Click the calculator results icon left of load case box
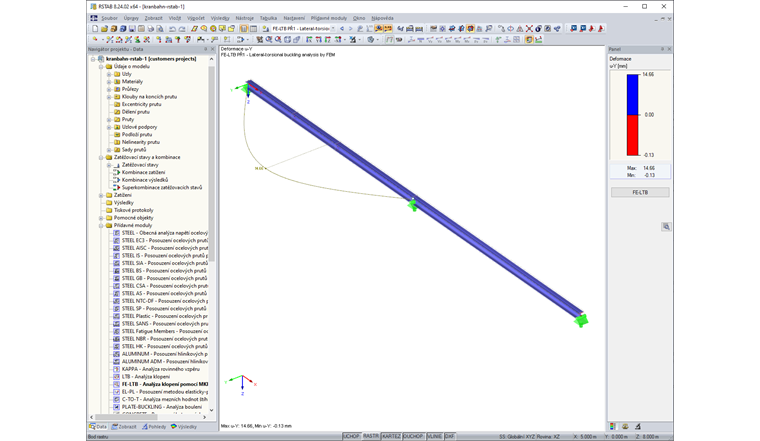 pos(265,29)
